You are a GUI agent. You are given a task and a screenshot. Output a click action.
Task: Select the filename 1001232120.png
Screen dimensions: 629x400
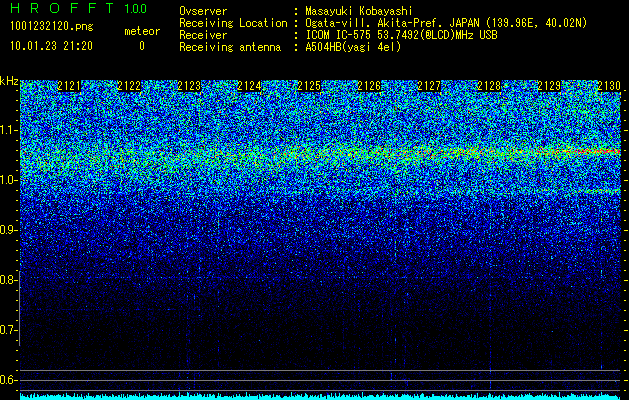[x=51, y=27]
